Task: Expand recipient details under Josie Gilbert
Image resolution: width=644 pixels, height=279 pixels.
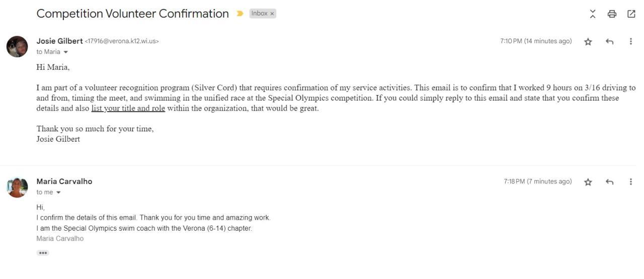Action: tap(65, 52)
